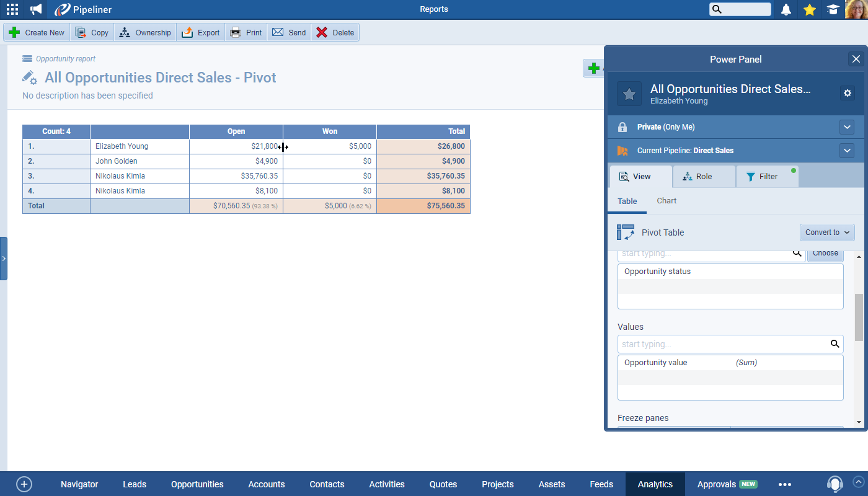Image resolution: width=868 pixels, height=496 pixels.
Task: Open the Filter tab
Action: click(767, 177)
